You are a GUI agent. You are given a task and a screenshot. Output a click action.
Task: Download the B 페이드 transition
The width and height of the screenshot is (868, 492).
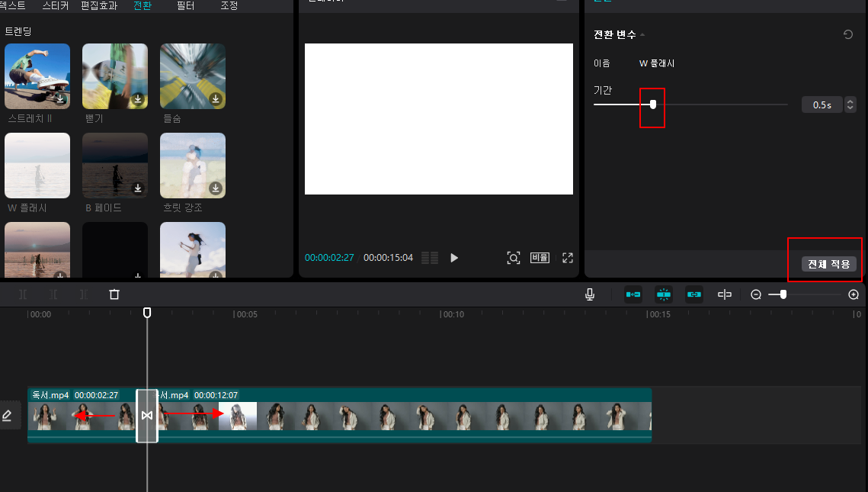click(138, 188)
